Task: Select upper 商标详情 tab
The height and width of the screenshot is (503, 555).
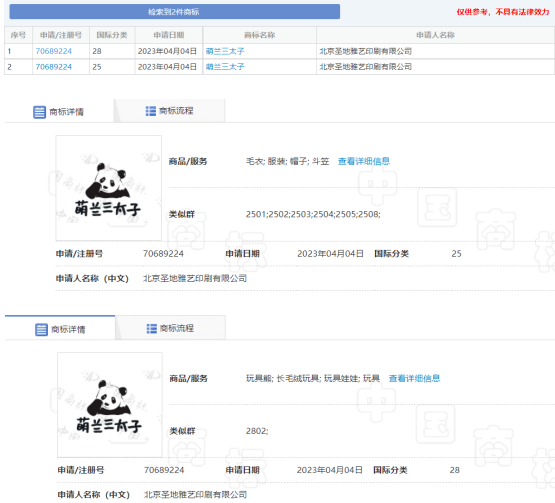Action: coord(59,112)
